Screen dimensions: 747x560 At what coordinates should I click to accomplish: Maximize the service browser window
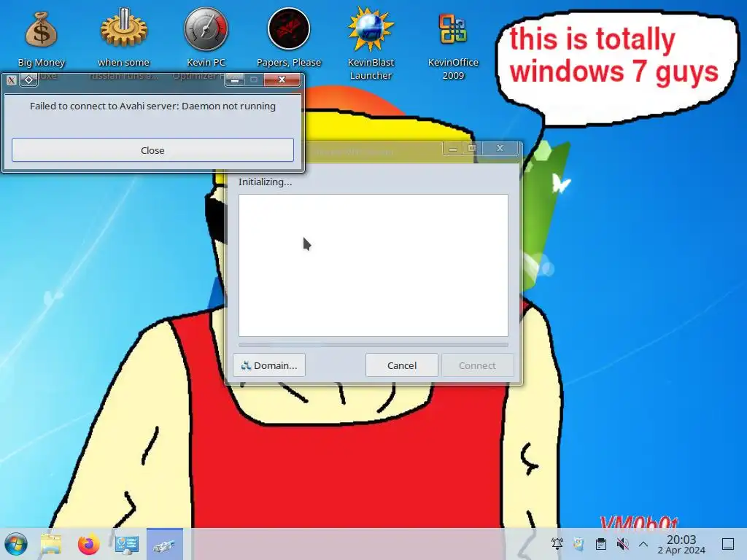472,149
